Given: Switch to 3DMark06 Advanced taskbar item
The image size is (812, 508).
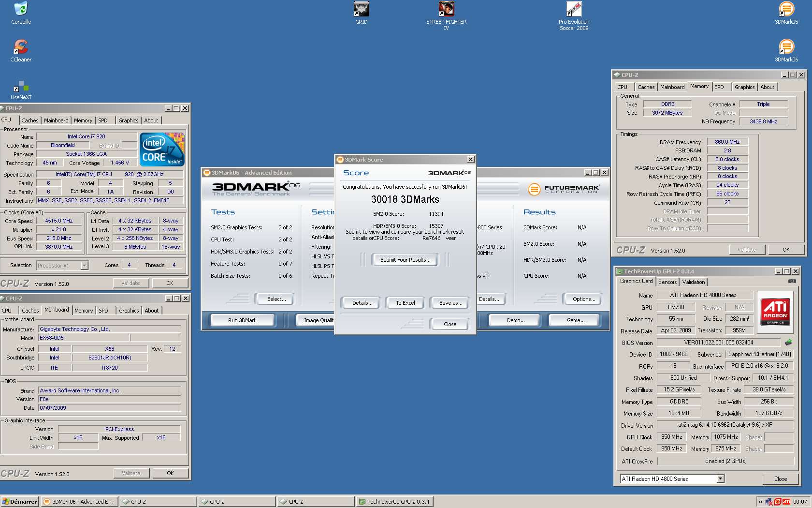Looking at the screenshot, I should click(79, 502).
